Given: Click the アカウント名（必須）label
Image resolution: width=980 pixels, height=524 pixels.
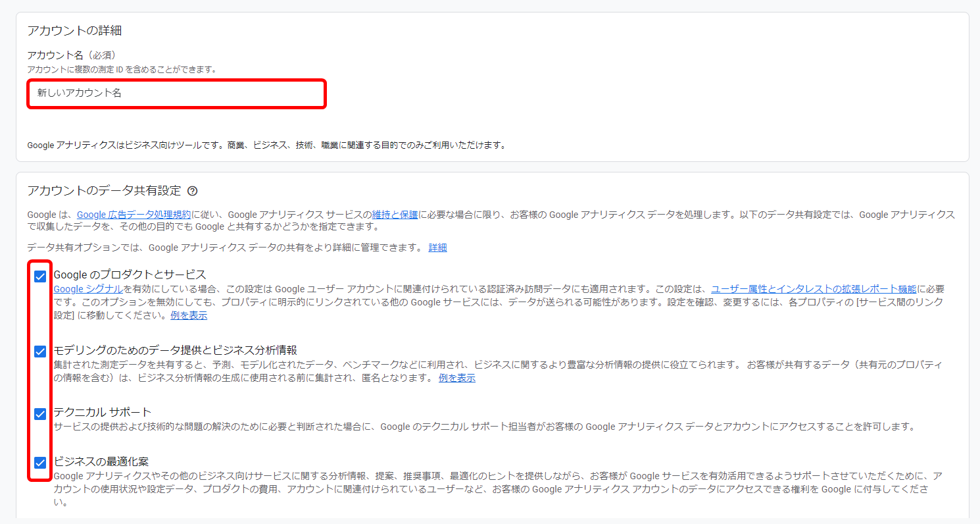Looking at the screenshot, I should 72,55.
